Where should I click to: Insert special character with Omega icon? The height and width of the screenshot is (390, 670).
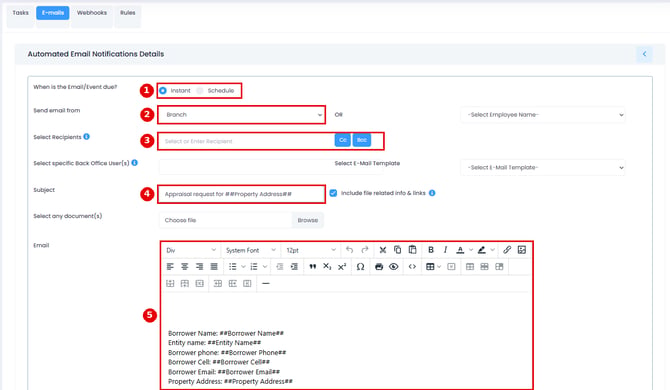[360, 267]
